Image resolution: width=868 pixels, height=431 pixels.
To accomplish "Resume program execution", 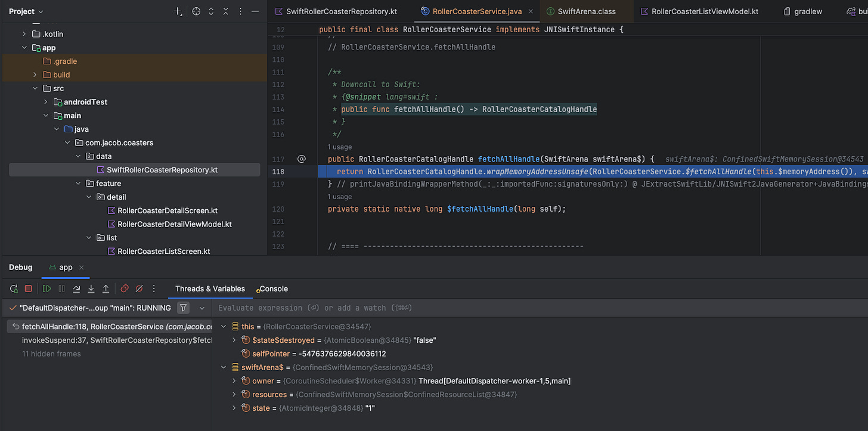I will (47, 289).
